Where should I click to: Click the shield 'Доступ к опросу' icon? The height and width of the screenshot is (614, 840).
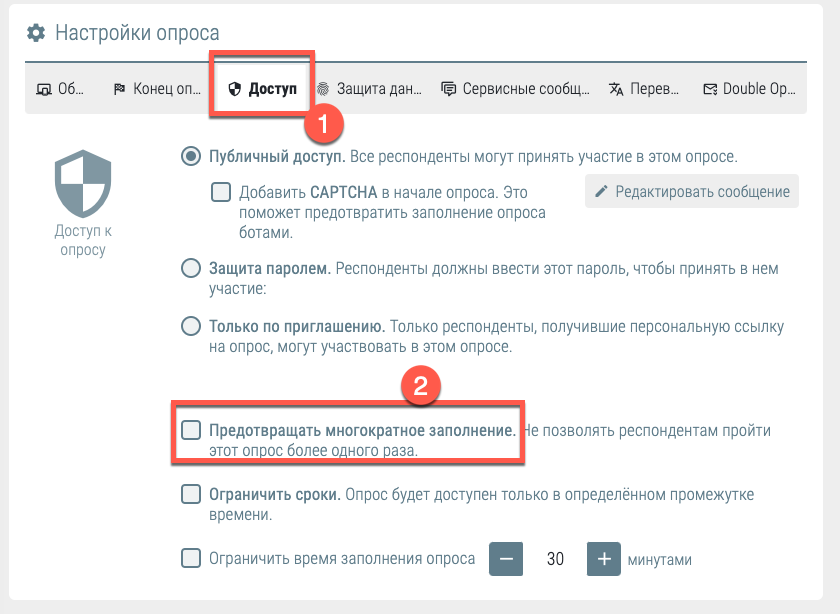pyautogui.click(x=83, y=183)
